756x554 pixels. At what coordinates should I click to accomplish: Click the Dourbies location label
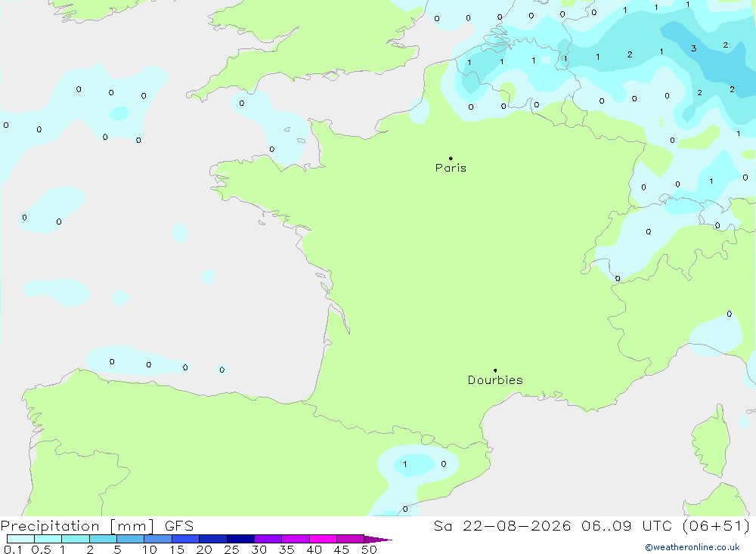(495, 380)
